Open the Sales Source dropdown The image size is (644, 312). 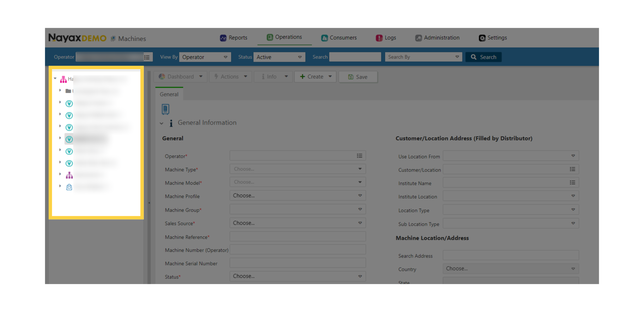click(x=298, y=223)
